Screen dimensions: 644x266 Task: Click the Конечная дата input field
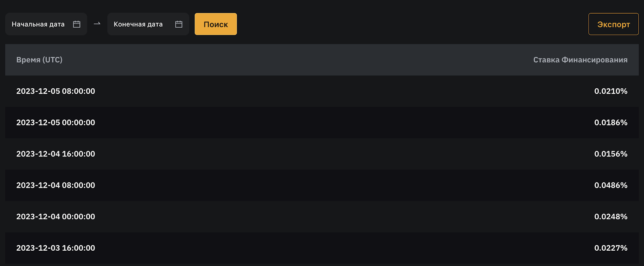[x=138, y=24]
